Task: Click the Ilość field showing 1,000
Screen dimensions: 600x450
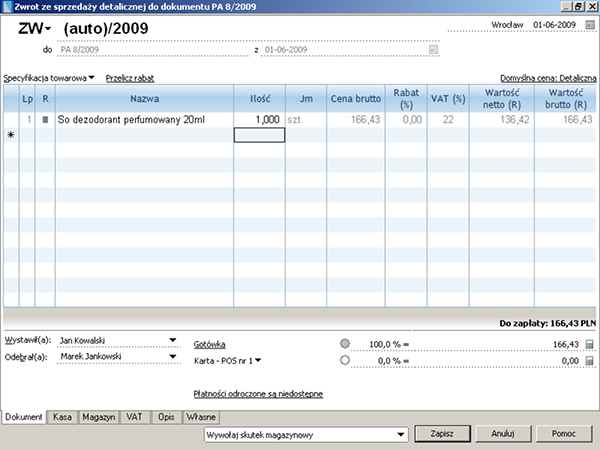Action: pos(259,120)
